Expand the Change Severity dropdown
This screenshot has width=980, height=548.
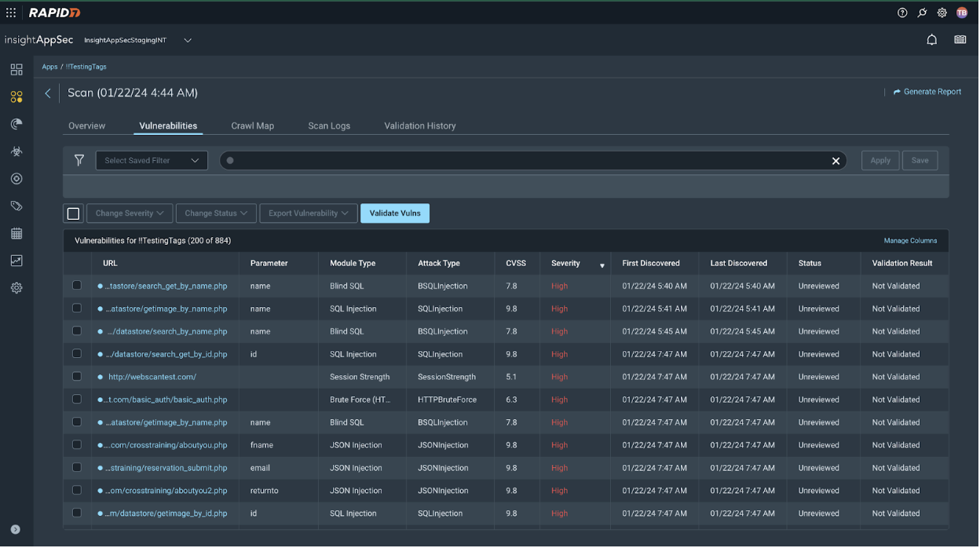click(x=130, y=214)
